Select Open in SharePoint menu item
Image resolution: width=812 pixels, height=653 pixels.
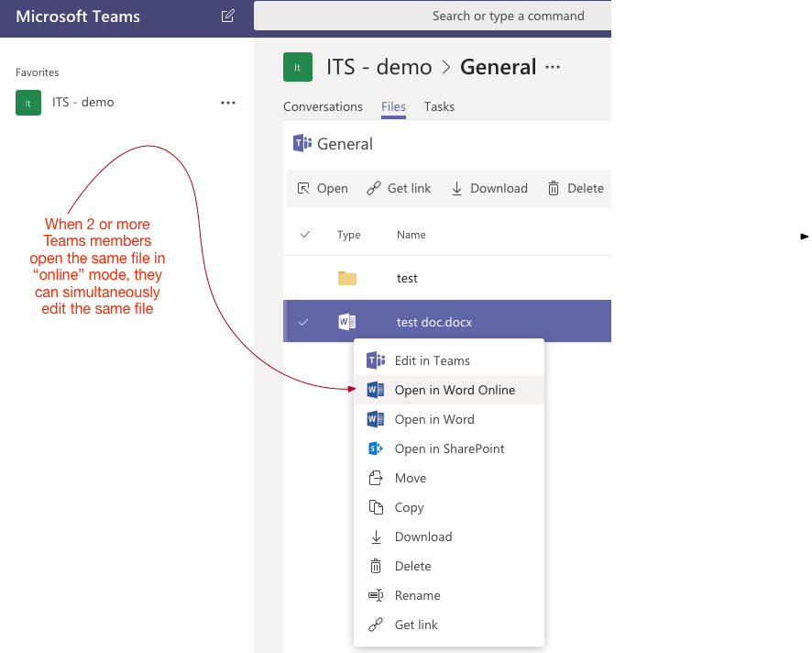click(x=449, y=448)
